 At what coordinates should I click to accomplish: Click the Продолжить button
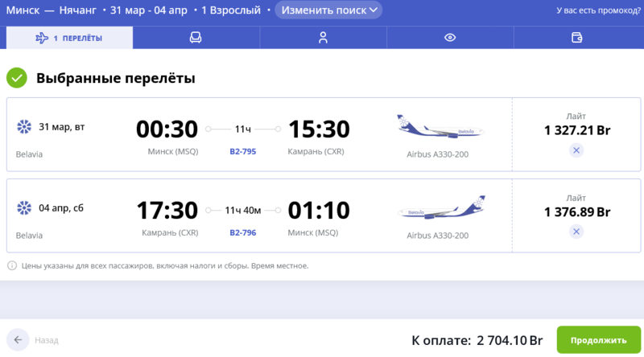pyautogui.click(x=598, y=340)
